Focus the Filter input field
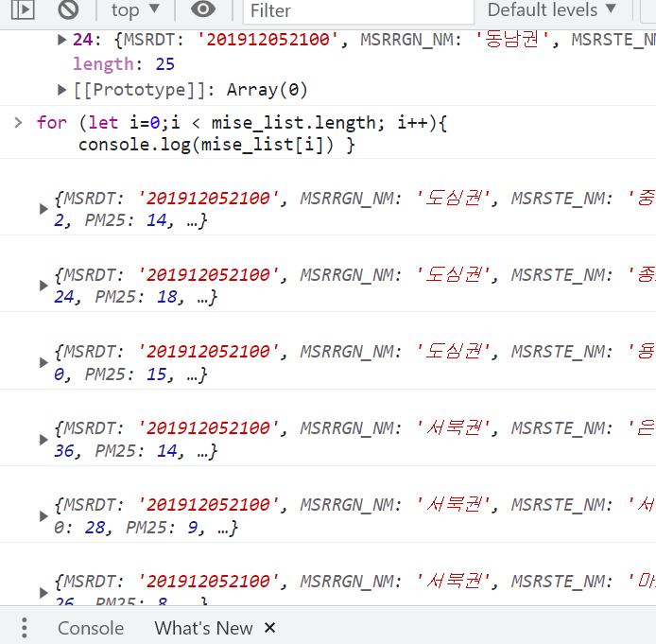The height and width of the screenshot is (644, 656). pyautogui.click(x=358, y=11)
